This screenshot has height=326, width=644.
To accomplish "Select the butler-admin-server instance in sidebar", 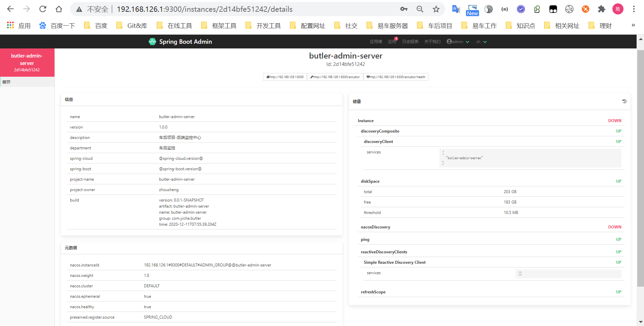I will [x=27, y=63].
